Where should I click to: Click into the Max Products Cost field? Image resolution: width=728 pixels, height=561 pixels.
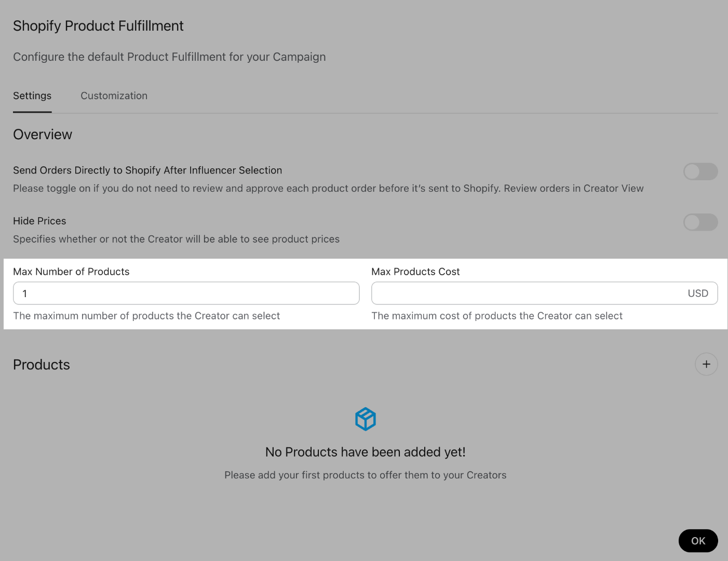pyautogui.click(x=544, y=293)
